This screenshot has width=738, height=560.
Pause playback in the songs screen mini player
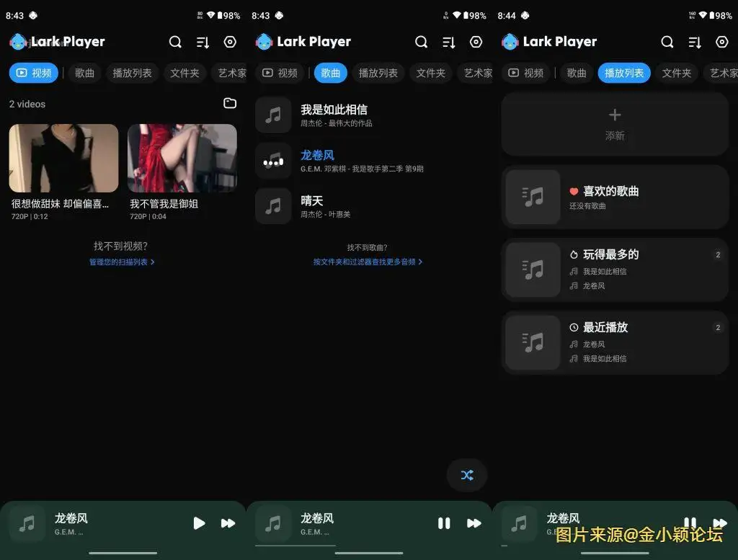444,523
